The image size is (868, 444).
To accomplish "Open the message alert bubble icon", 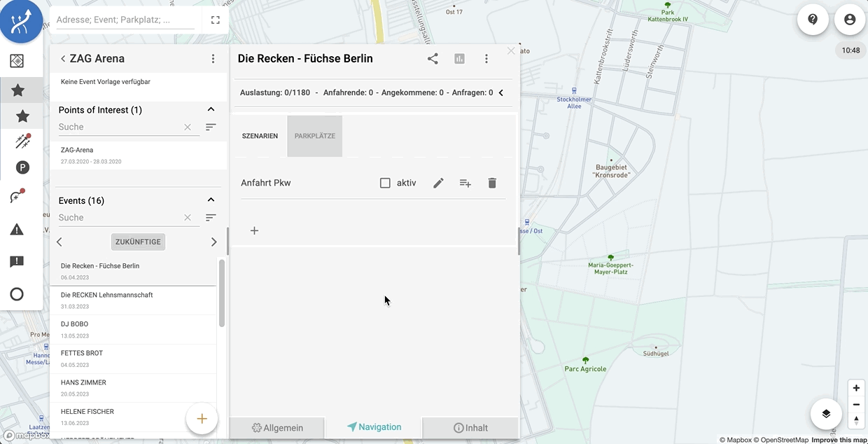I will tap(17, 262).
